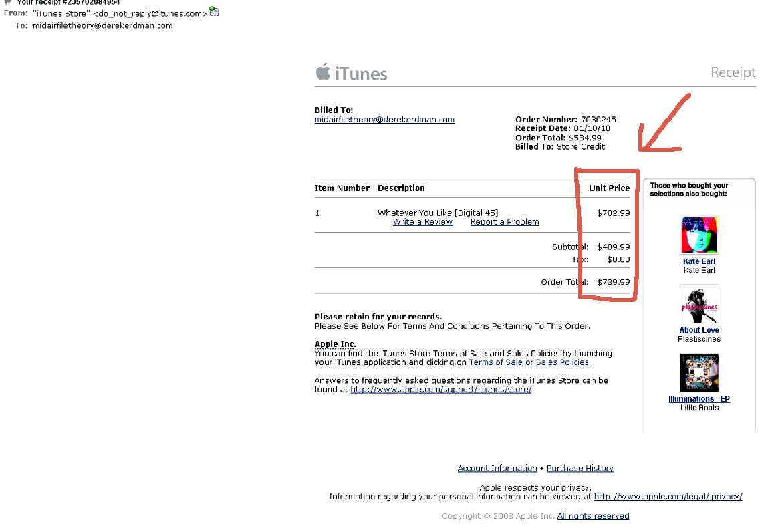The image size is (770, 532).
Task: Open the Illuminations - EP title link
Action: point(698,399)
